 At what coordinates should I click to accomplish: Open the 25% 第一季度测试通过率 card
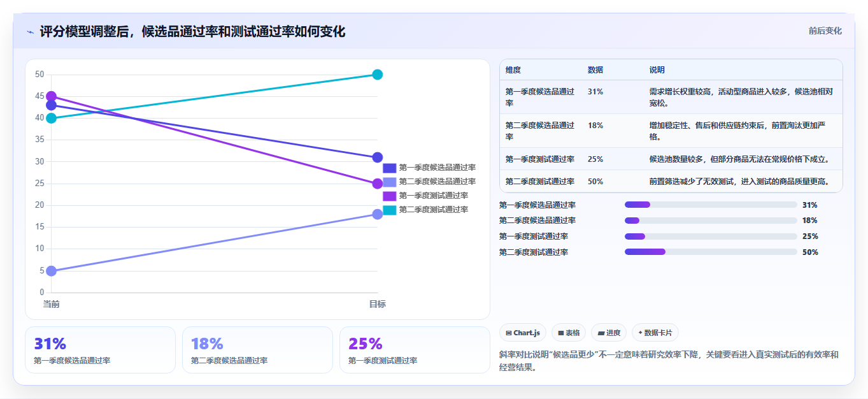pos(415,350)
